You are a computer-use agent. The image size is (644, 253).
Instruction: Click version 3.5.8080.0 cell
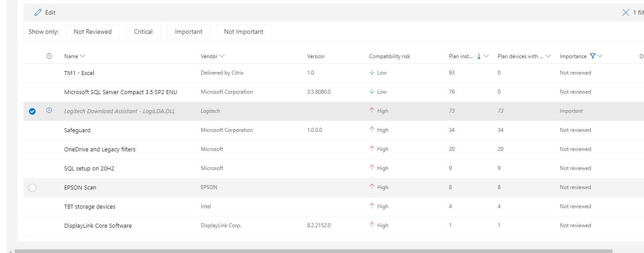point(319,92)
